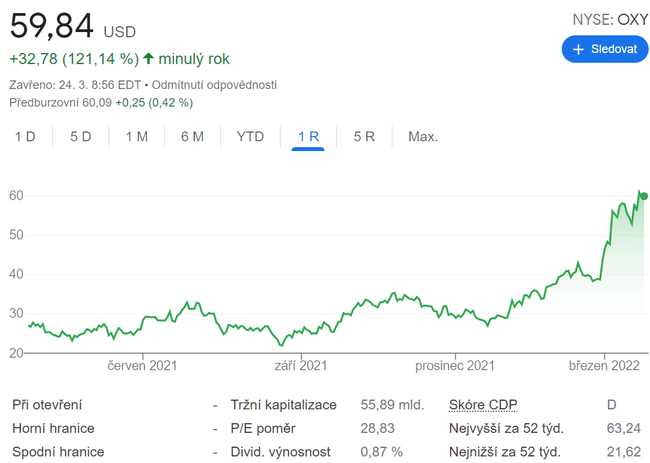The height and width of the screenshot is (463, 650).
Task: Click the green upward arrow icon
Action: (x=149, y=58)
